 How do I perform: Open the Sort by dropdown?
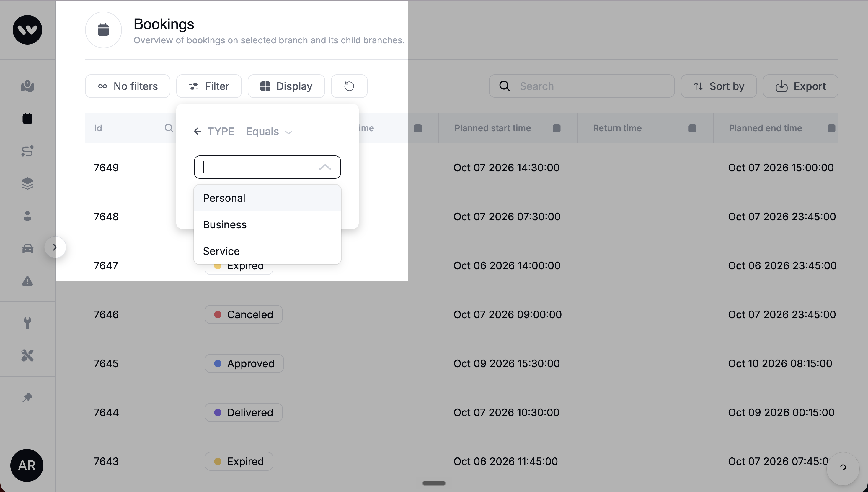pyautogui.click(x=719, y=86)
